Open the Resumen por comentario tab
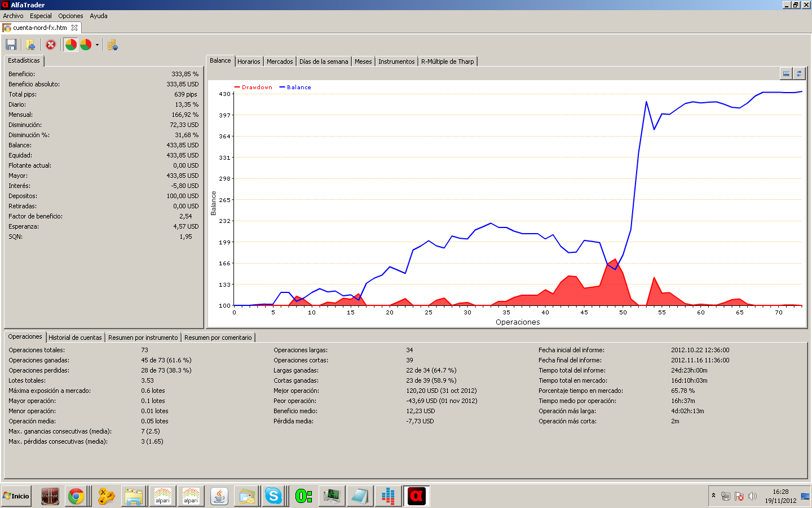 coord(218,338)
